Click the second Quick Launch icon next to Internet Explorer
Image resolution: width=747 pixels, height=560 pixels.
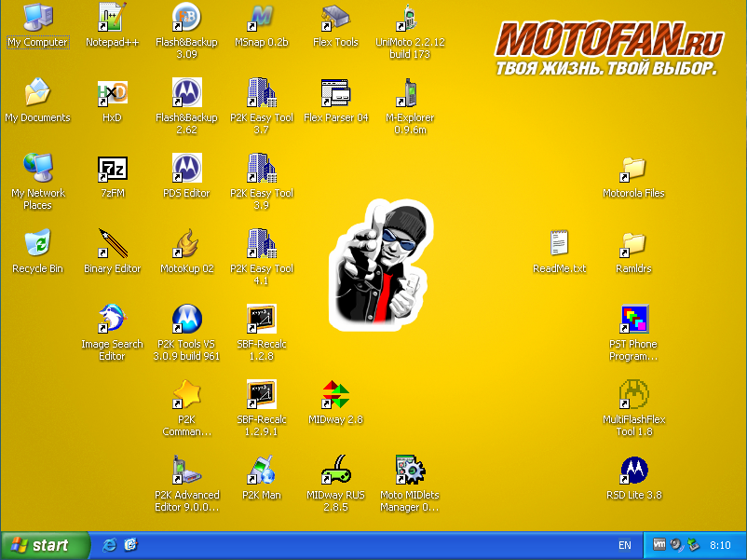click(130, 545)
